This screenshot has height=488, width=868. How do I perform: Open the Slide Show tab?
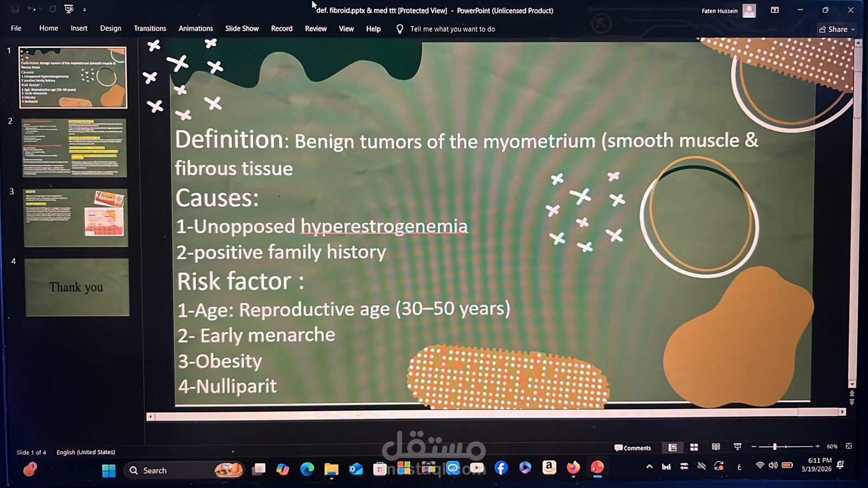242,28
